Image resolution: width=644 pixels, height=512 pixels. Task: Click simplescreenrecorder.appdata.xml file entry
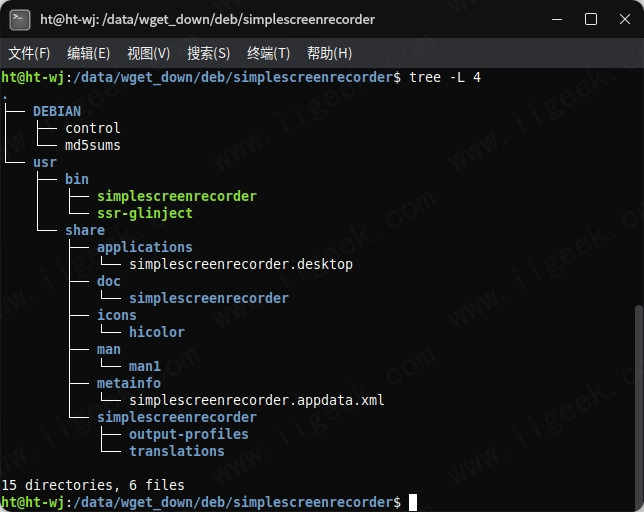point(257,400)
